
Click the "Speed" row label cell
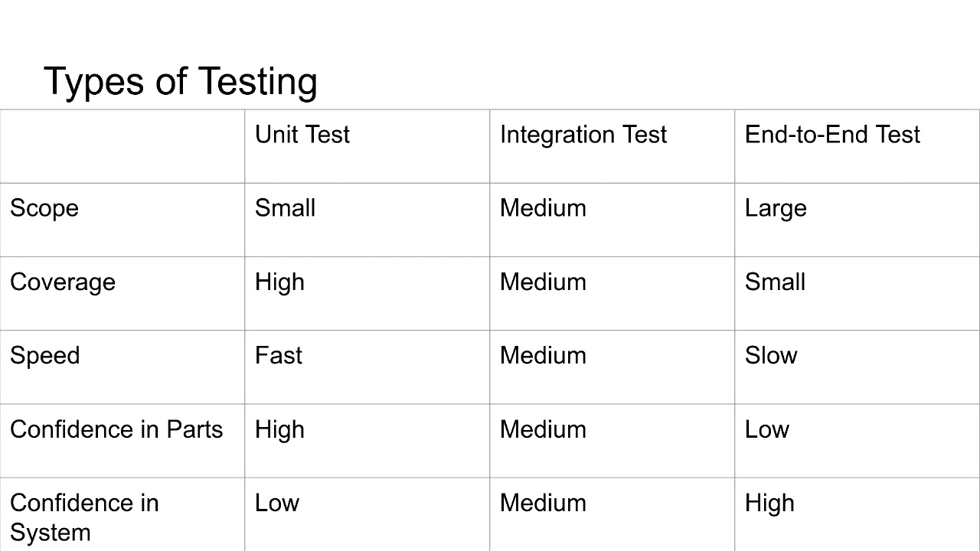(45, 356)
